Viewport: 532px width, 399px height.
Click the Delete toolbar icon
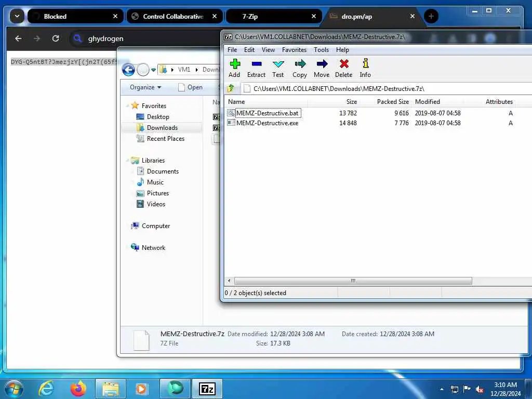click(x=344, y=68)
